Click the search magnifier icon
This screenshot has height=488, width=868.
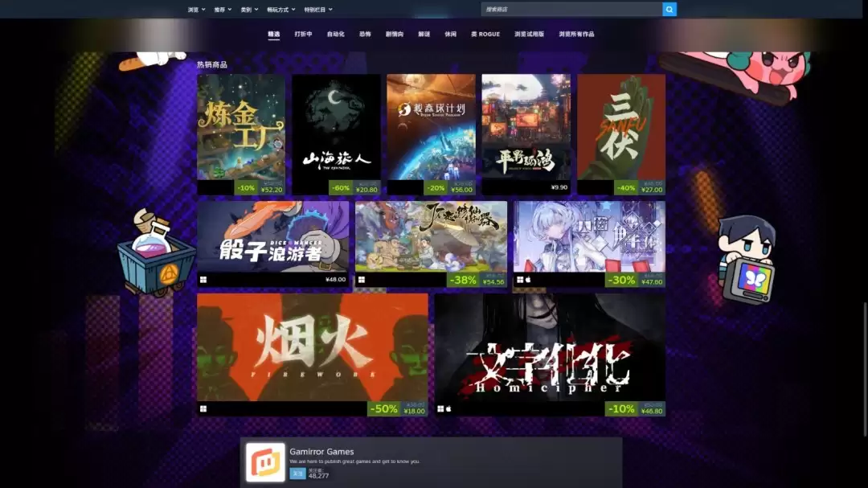[669, 9]
